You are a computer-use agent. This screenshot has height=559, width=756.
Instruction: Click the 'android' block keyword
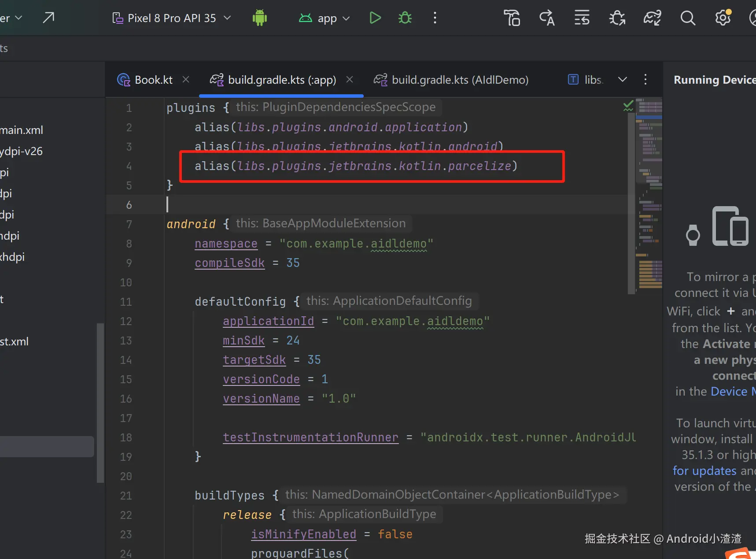(191, 224)
